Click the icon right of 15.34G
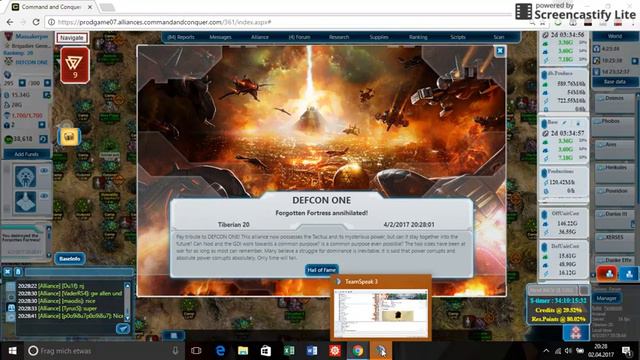 pos(47,95)
